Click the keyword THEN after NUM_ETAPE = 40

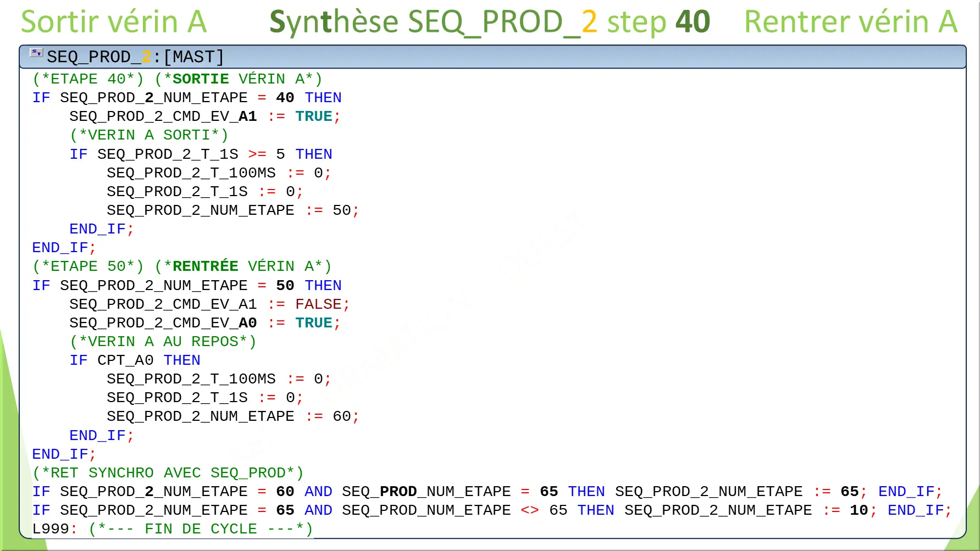pyautogui.click(x=324, y=97)
